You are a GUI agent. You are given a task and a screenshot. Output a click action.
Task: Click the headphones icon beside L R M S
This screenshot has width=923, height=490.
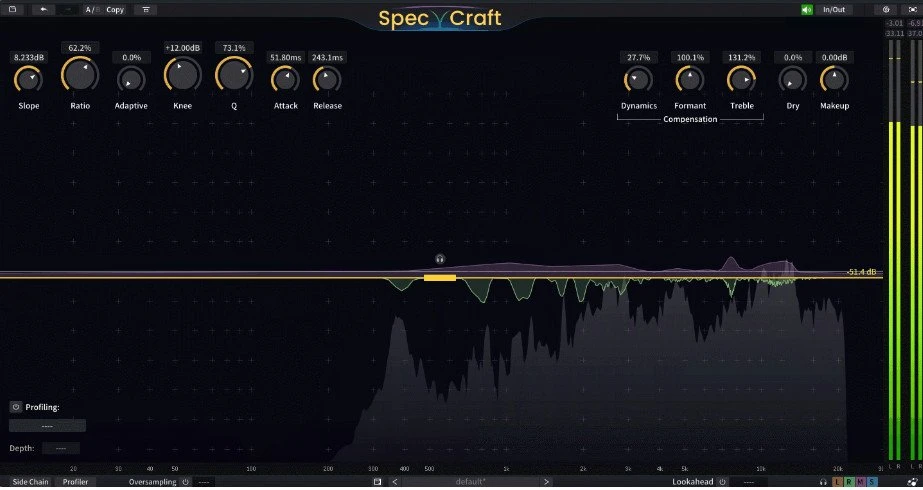(x=823, y=482)
